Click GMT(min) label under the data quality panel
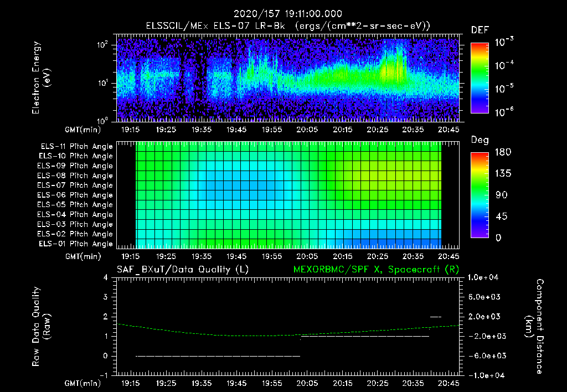The height and width of the screenshot is (392, 567). (83, 383)
